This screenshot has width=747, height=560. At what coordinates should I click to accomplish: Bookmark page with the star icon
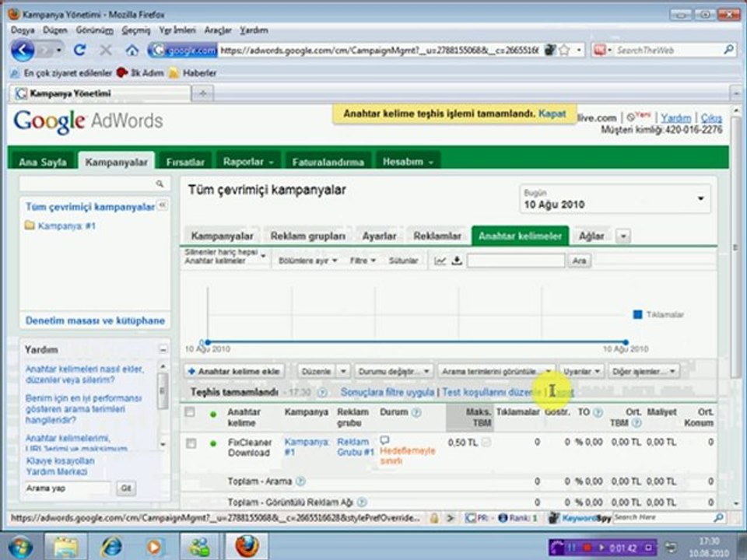564,50
